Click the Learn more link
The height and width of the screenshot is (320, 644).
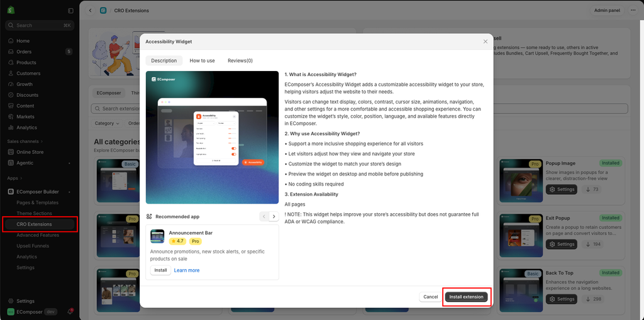[x=187, y=270]
